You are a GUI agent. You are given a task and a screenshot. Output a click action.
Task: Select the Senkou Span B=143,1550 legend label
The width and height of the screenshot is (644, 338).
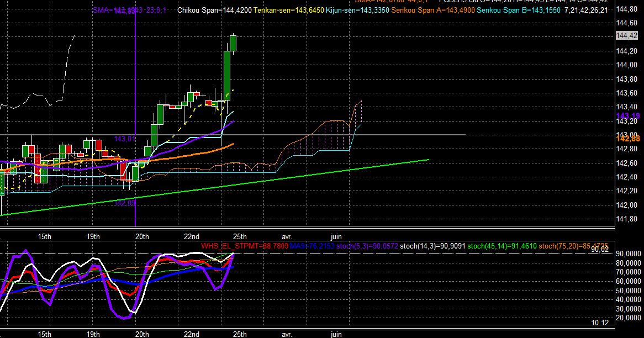[518, 10]
